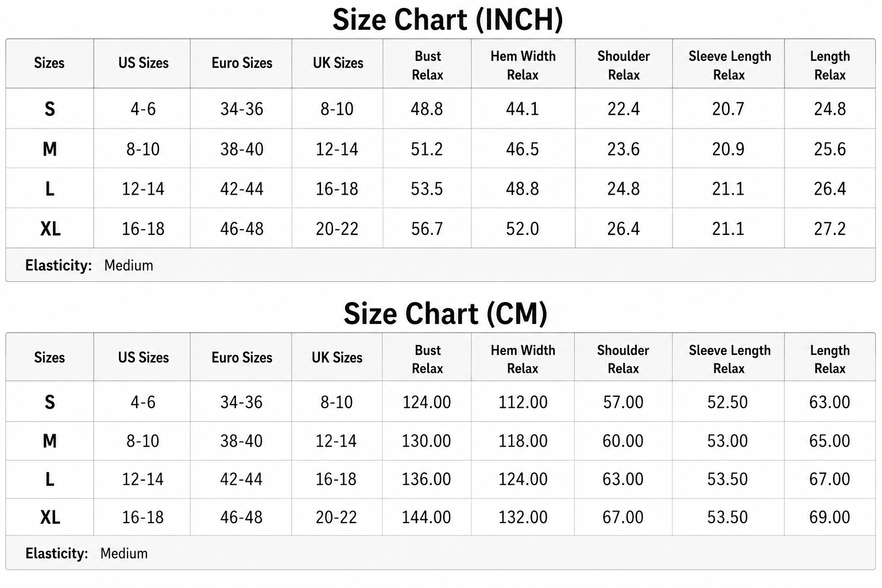Click the US Sizes header in inch chart
The height and width of the screenshot is (588, 882).
pyautogui.click(x=144, y=63)
